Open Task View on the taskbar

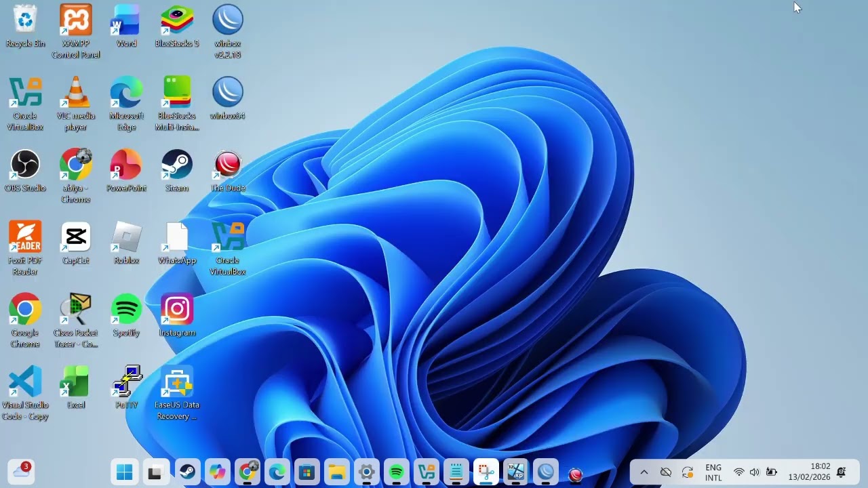pyautogui.click(x=155, y=472)
